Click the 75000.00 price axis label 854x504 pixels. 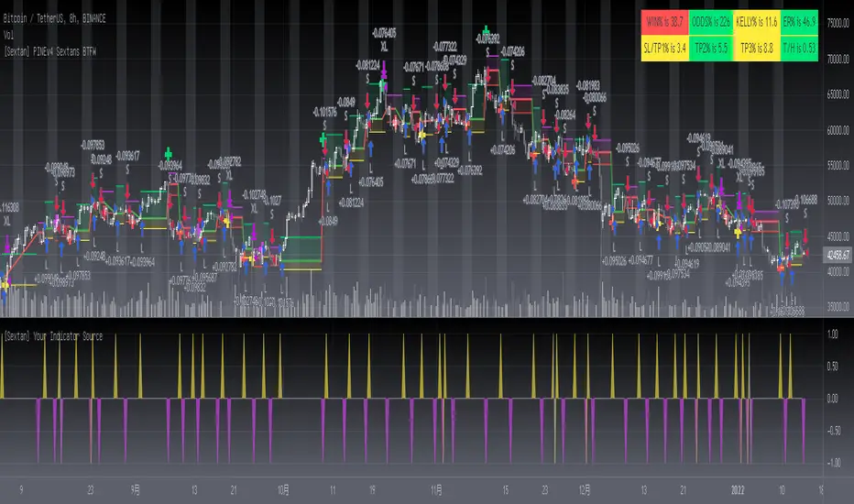click(838, 23)
